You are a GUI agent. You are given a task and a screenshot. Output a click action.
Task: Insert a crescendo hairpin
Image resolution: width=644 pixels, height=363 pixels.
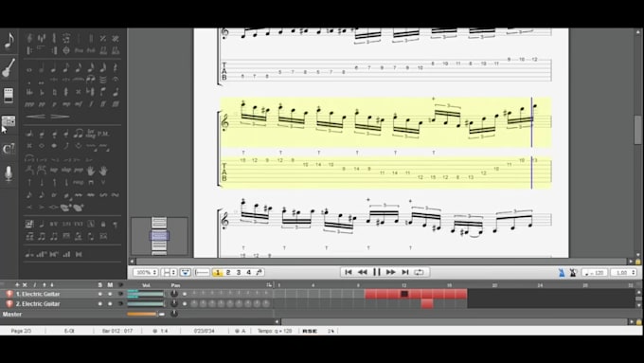point(36,117)
